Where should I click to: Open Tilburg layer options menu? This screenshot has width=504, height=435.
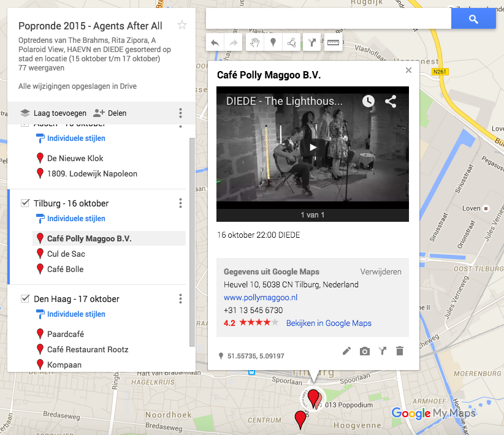pos(180,203)
